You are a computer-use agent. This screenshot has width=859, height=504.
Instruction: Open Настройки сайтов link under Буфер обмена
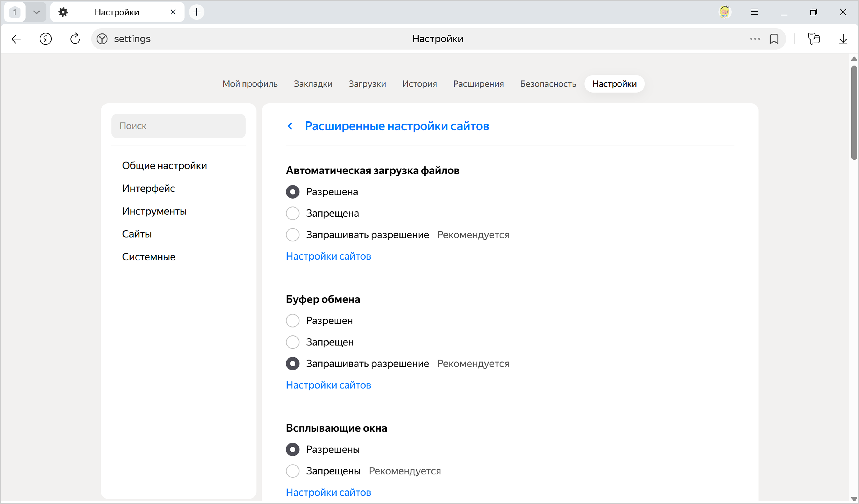coord(328,385)
